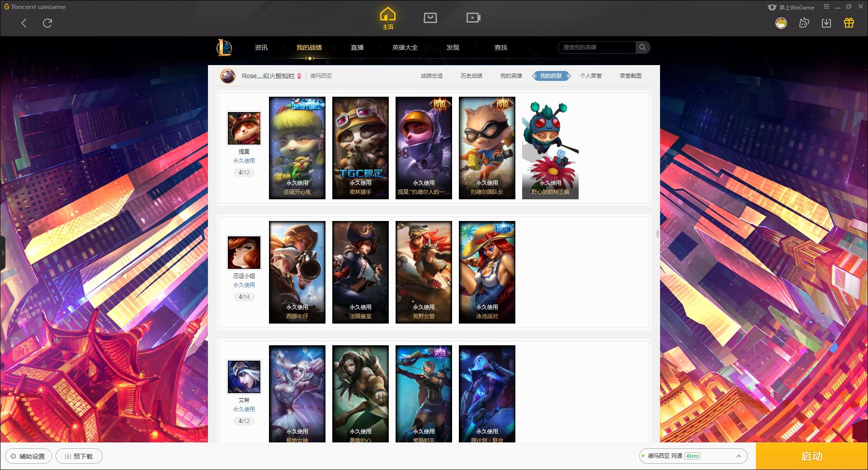Open the 英雄大全 tab
The width and height of the screenshot is (868, 470).
405,47
